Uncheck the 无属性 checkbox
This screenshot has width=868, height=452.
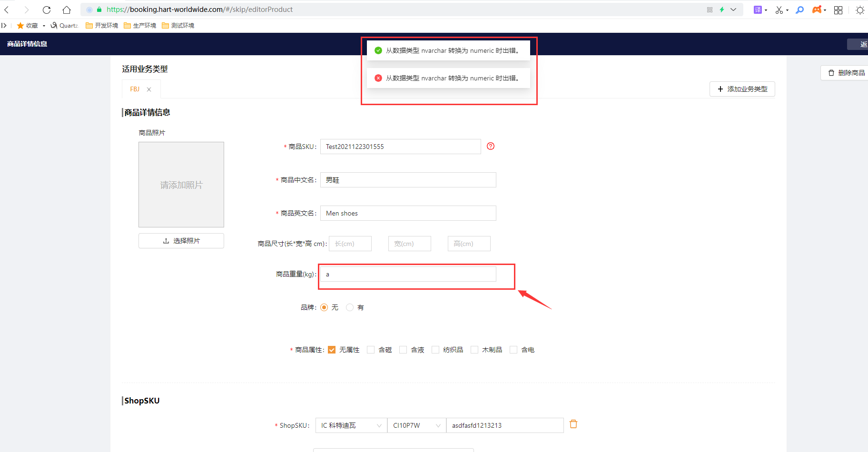point(332,350)
